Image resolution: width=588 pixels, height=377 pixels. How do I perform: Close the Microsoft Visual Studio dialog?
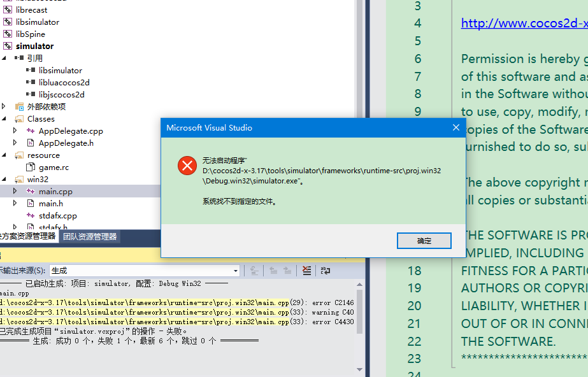[x=456, y=127]
